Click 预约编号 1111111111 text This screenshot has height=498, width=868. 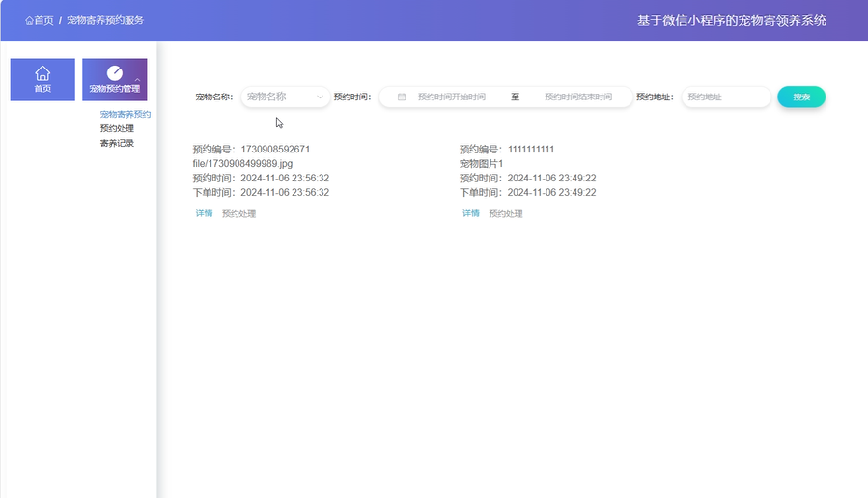[x=507, y=150]
